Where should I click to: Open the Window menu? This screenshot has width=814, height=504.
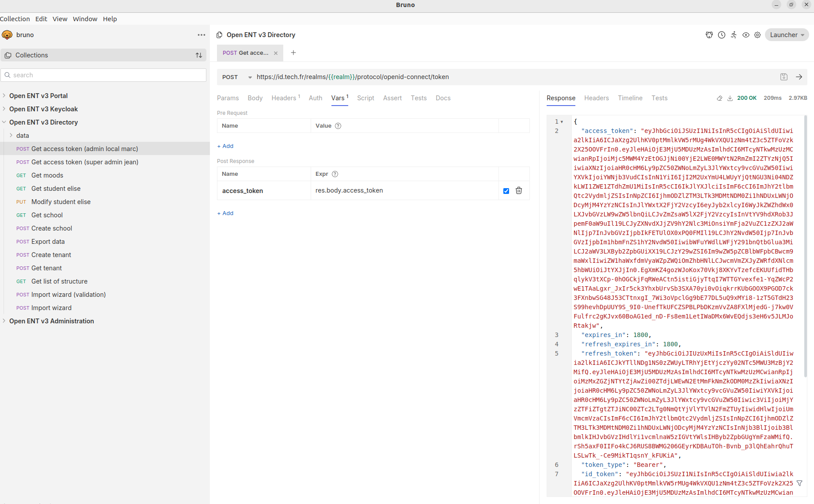[x=85, y=19]
